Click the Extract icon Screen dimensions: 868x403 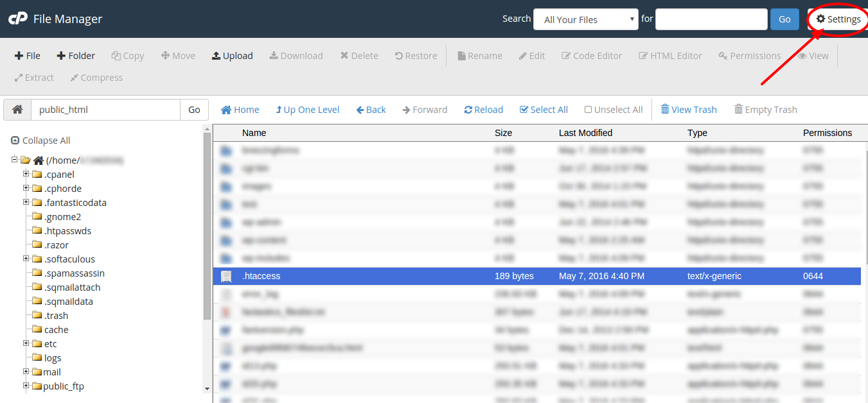point(33,78)
